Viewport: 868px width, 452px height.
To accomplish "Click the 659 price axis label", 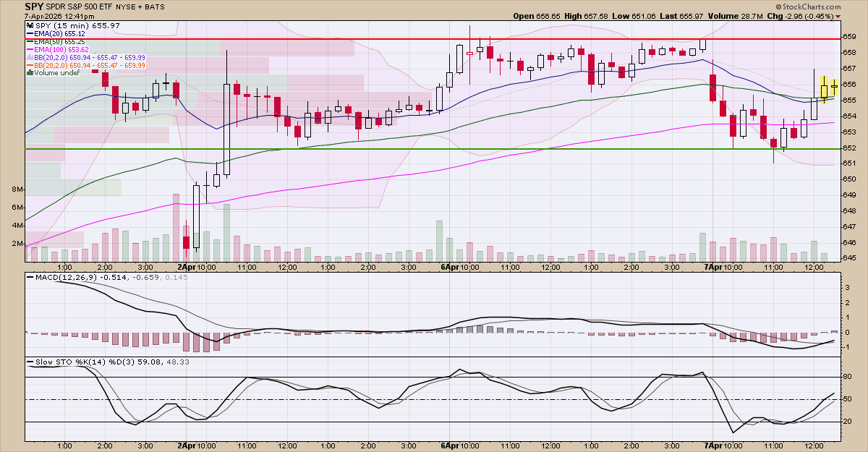I will coord(849,36).
